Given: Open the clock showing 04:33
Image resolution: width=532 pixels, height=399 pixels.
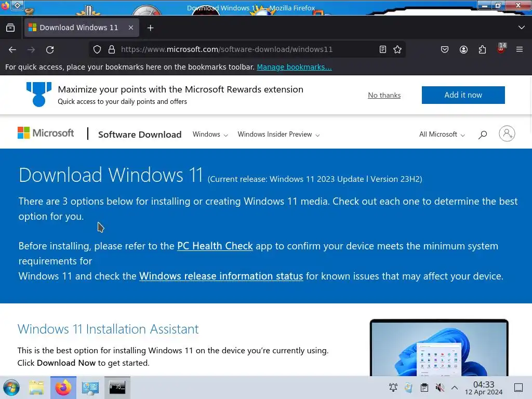Looking at the screenshot, I should (484, 388).
